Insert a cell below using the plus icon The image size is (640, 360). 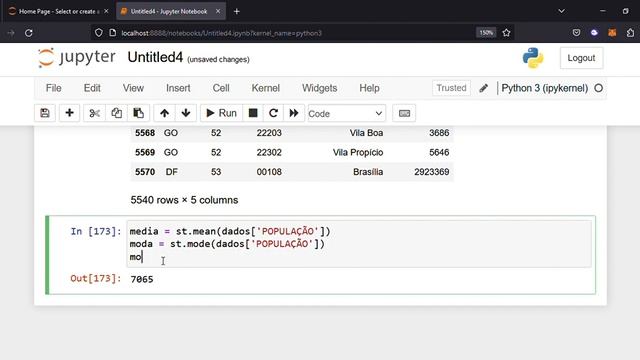69,113
